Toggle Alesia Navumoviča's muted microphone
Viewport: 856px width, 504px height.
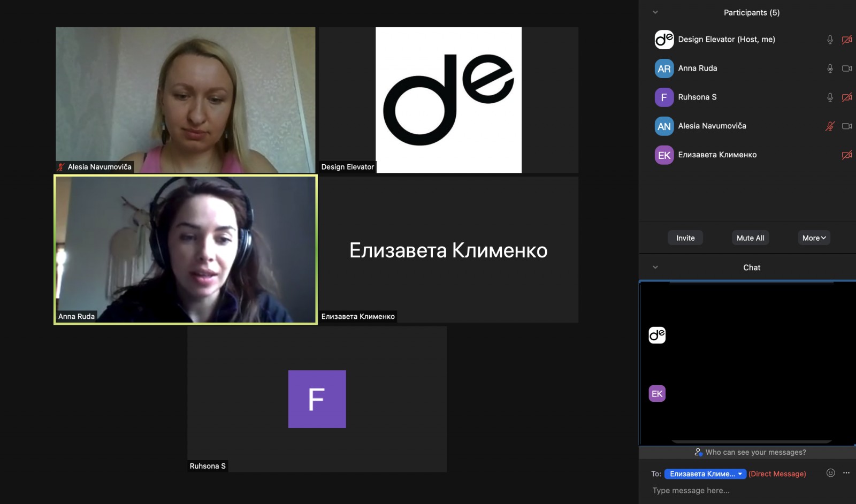[830, 126]
